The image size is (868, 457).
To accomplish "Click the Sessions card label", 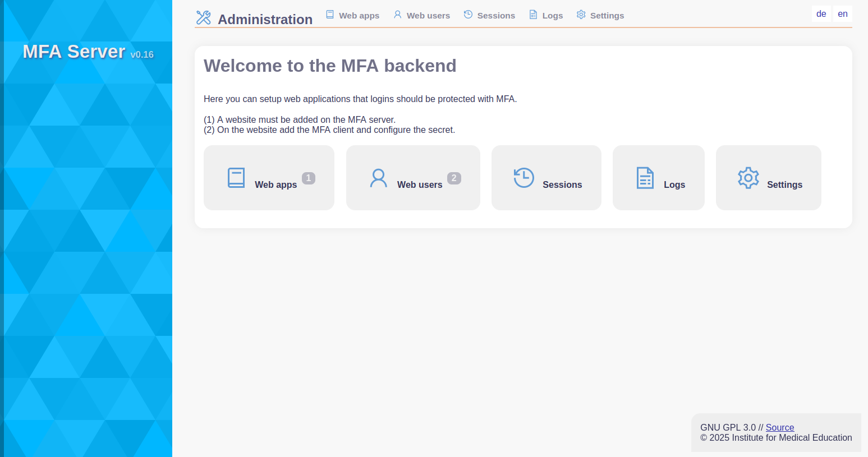I will (562, 184).
